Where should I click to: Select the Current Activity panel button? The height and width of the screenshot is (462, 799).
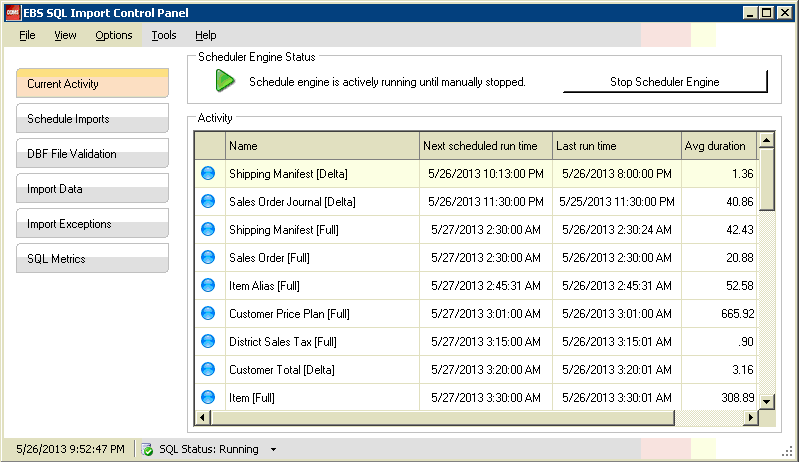pos(92,84)
